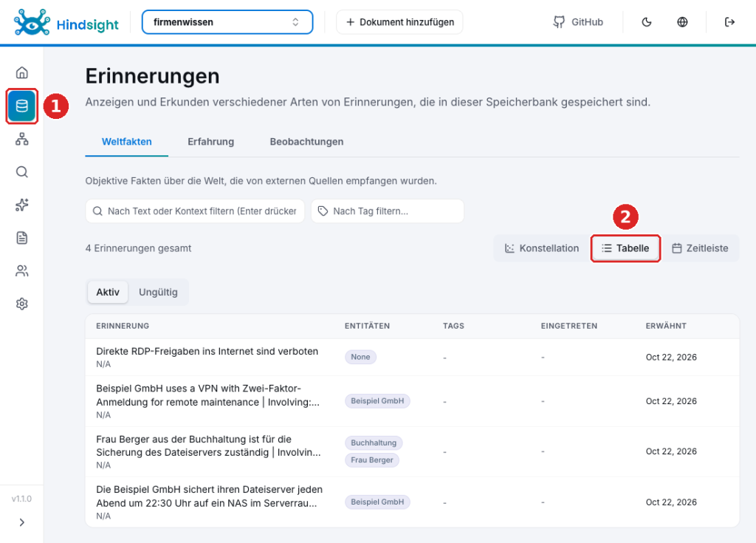
Task: Focus the Nach Tag filtern field
Action: 388,211
